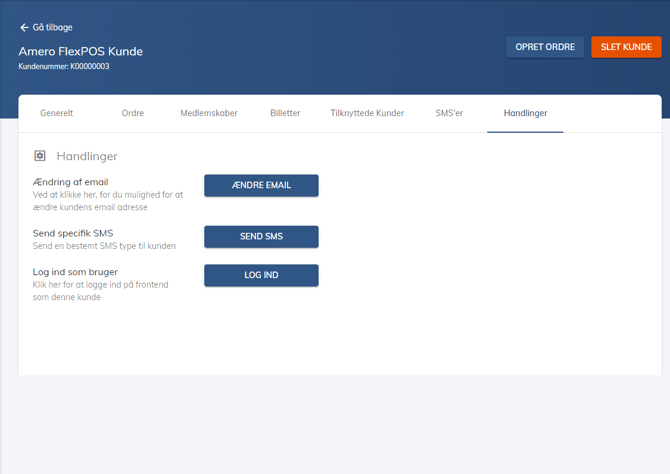Switch to the Generelt tab
The height and width of the screenshot is (474, 670).
pos(56,113)
